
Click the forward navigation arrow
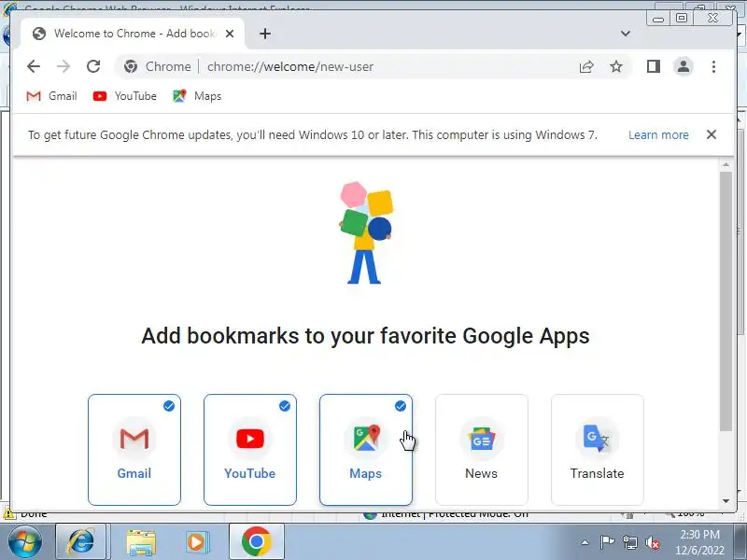coord(63,66)
